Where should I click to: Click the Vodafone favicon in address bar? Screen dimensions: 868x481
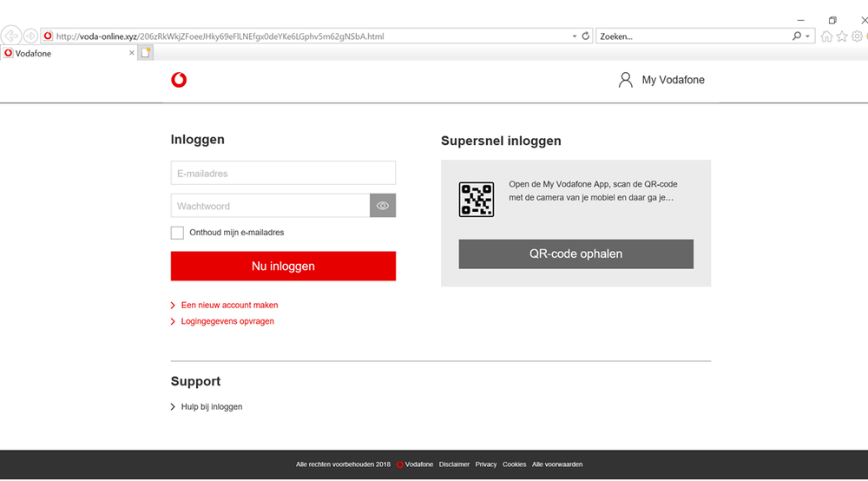point(48,36)
